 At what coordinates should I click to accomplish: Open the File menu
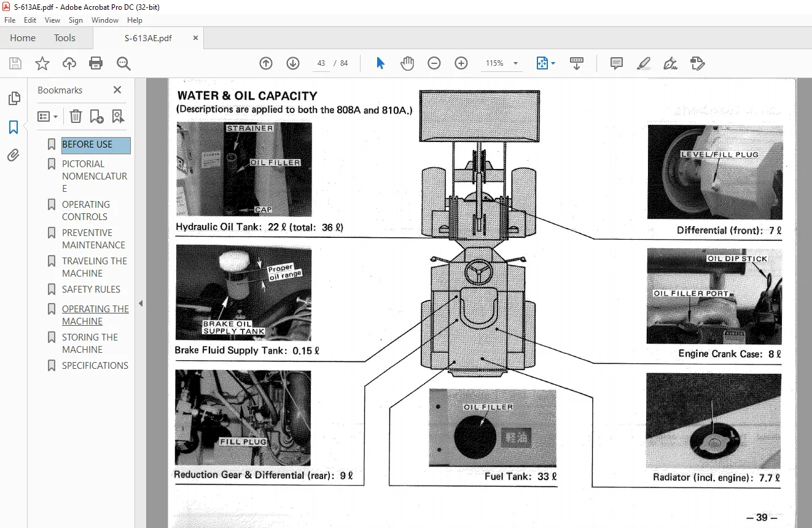pos(10,20)
